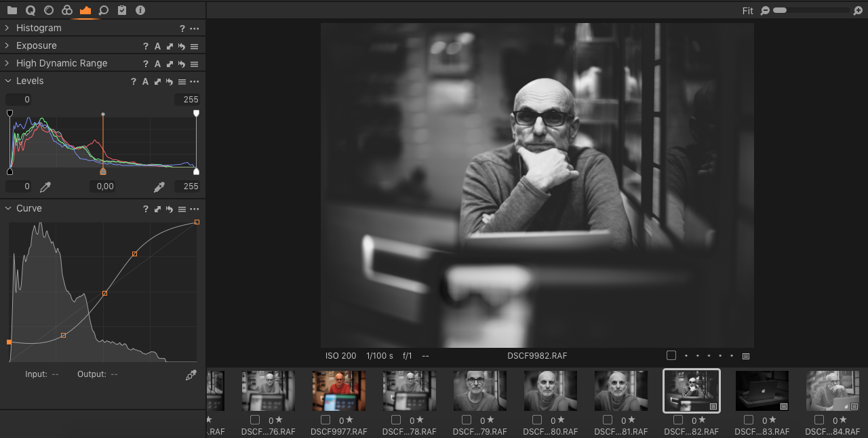The width and height of the screenshot is (868, 438).
Task: Open the Metadata info tab
Action: pos(141,10)
